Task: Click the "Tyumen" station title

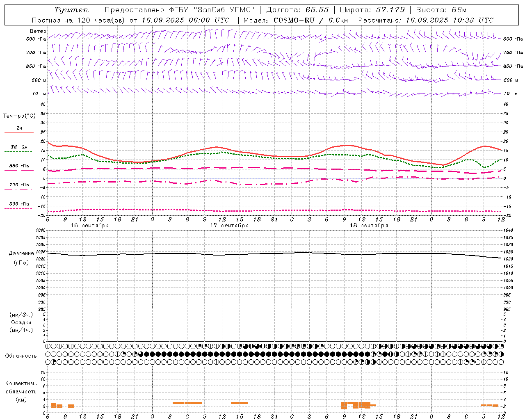Action: tap(71, 10)
